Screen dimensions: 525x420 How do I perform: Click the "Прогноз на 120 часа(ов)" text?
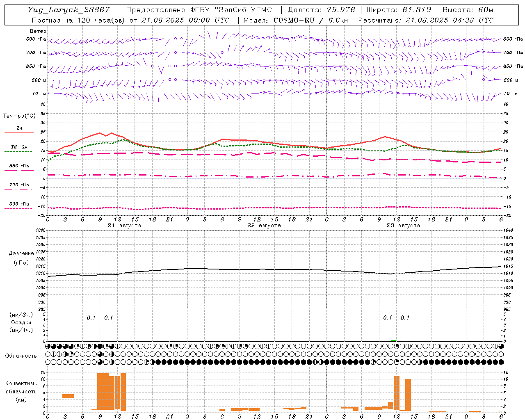79,20
